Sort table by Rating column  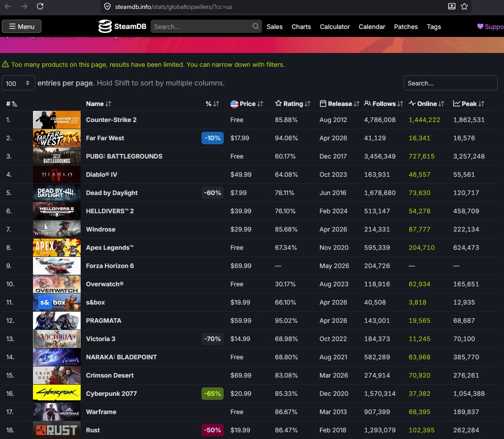pos(293,104)
